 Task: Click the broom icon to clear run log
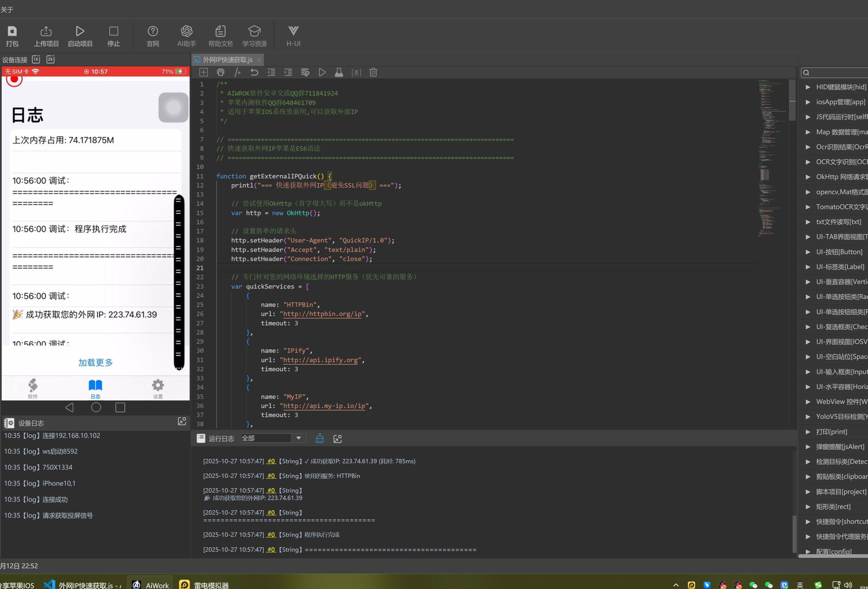coord(320,438)
